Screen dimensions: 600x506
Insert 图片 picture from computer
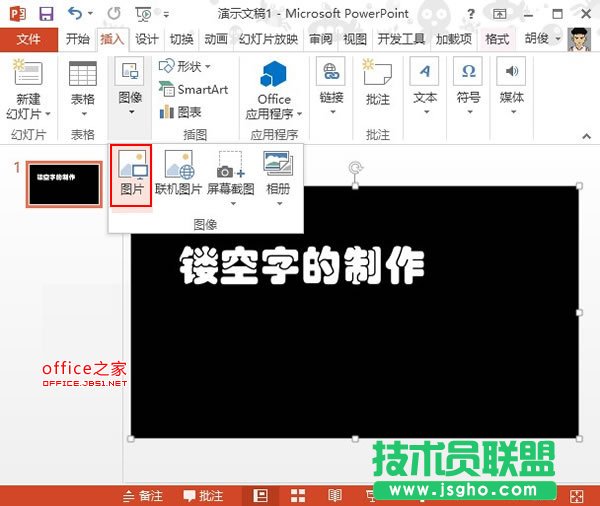coord(131,175)
